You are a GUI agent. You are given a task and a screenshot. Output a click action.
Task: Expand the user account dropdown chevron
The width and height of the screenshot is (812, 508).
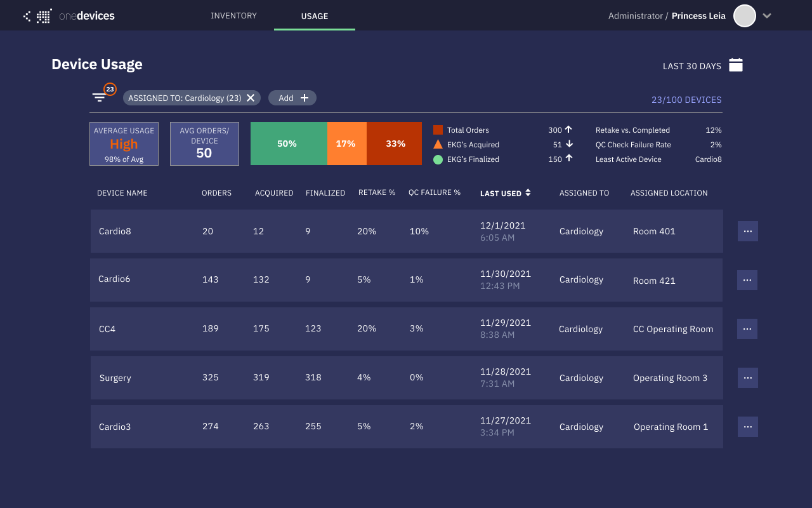[x=767, y=16]
